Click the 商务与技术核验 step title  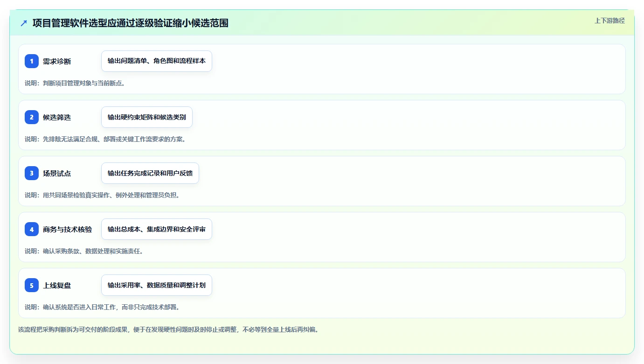(x=68, y=230)
